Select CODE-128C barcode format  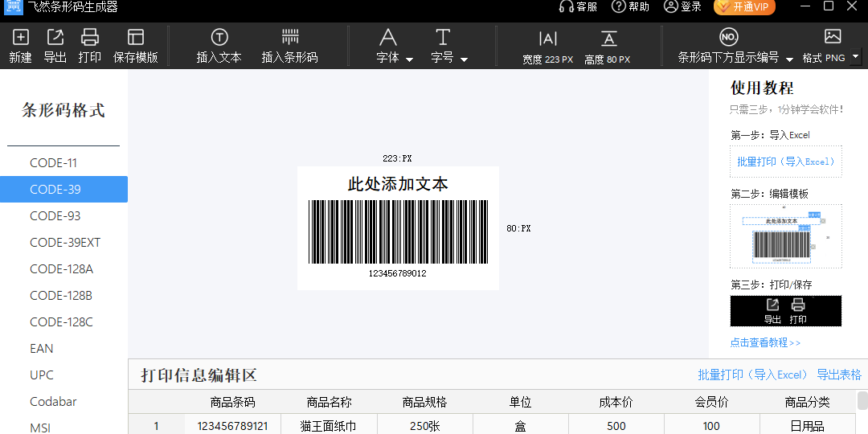[63, 322]
